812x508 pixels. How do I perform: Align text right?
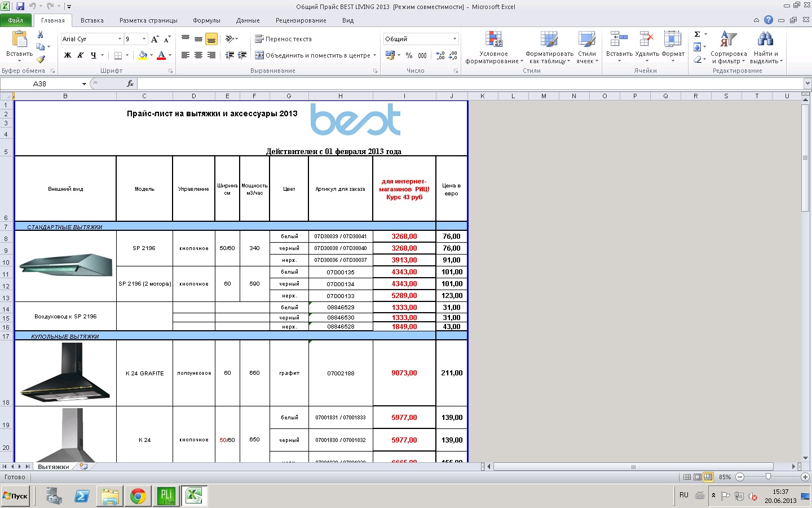tap(211, 55)
